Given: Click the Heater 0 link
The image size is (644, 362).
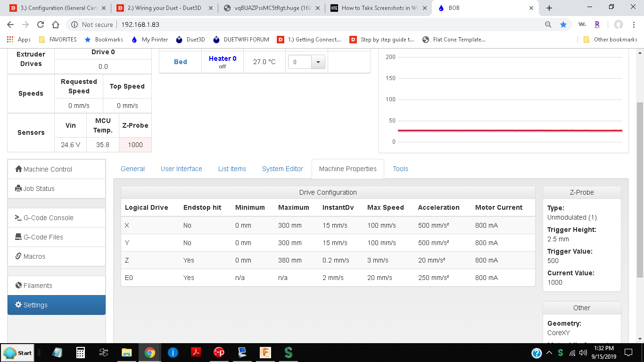Looking at the screenshot, I should point(223,58).
